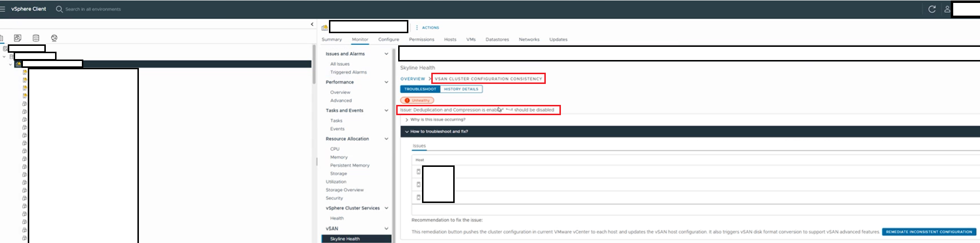
Task: Click the cluster icon beside the object title
Action: point(325,28)
